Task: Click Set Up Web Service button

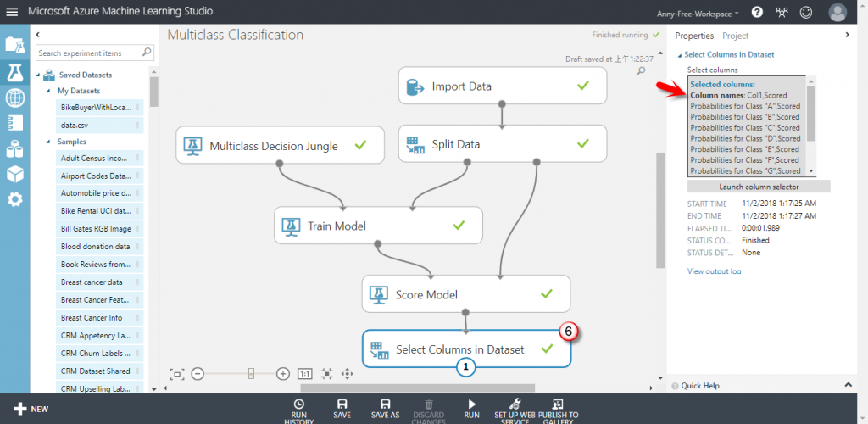Action: (x=515, y=411)
